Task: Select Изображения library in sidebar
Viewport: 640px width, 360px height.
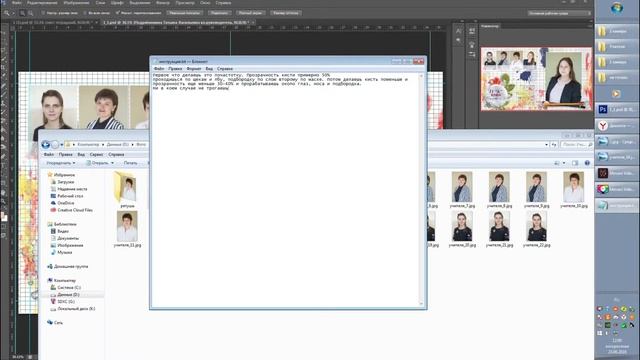Action: pyautogui.click(x=70, y=245)
